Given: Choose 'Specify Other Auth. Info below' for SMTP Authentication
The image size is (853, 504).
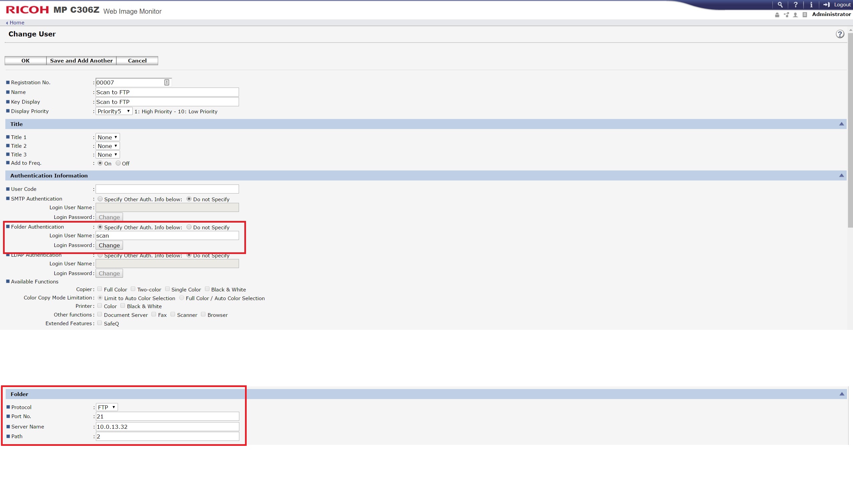Looking at the screenshot, I should pos(100,199).
